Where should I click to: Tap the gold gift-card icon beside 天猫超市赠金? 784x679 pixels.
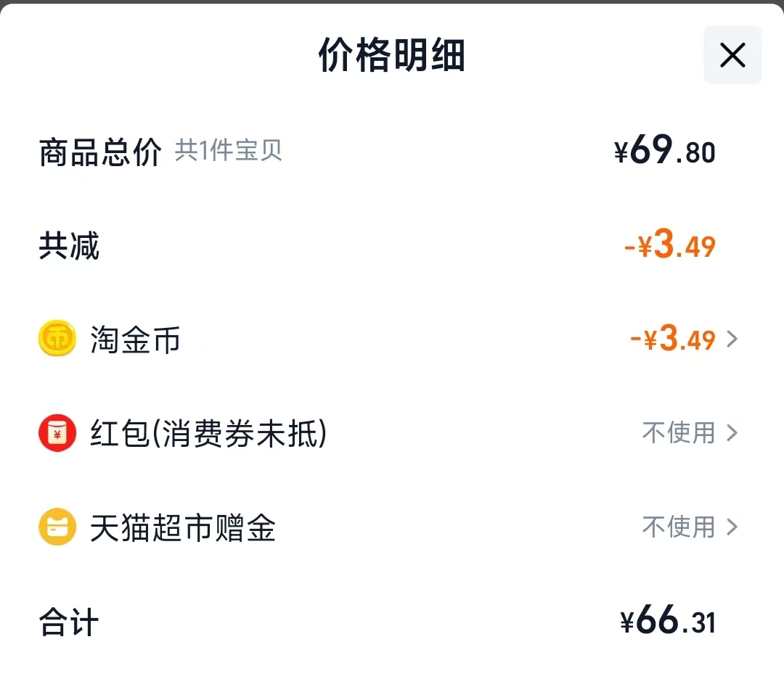(57, 527)
